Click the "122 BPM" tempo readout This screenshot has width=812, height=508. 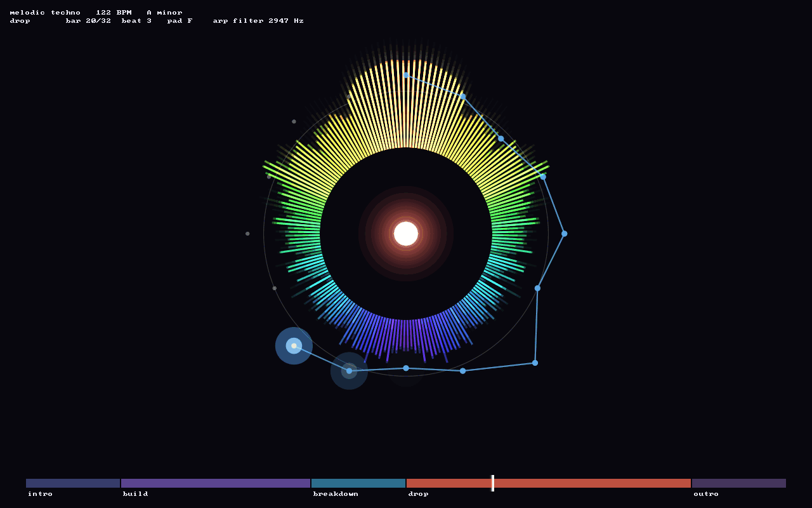114,13
